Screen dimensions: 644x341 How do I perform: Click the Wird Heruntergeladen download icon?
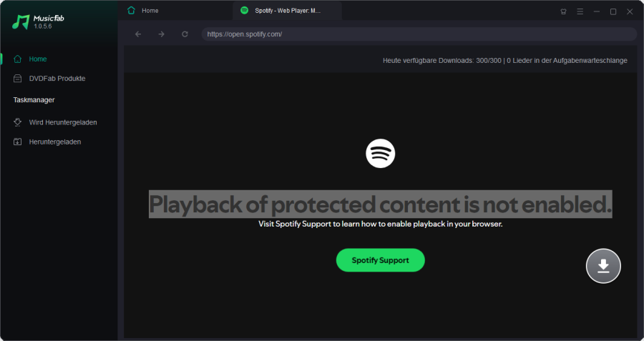point(17,122)
